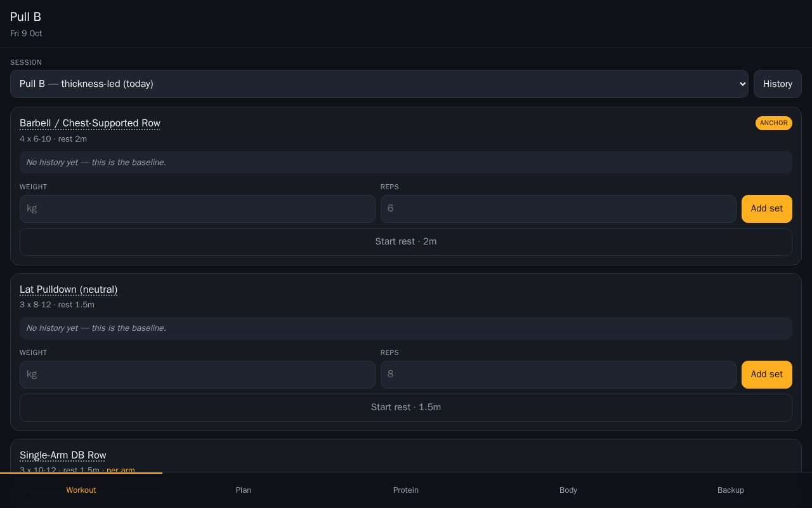Screen dimensions: 812x508
Task: Click the ANCHOR badge
Action: coord(773,123)
